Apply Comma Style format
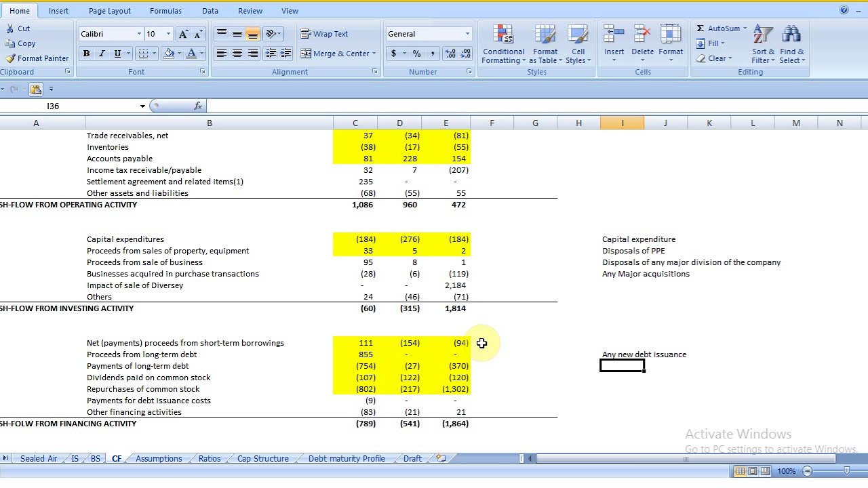 (432, 54)
